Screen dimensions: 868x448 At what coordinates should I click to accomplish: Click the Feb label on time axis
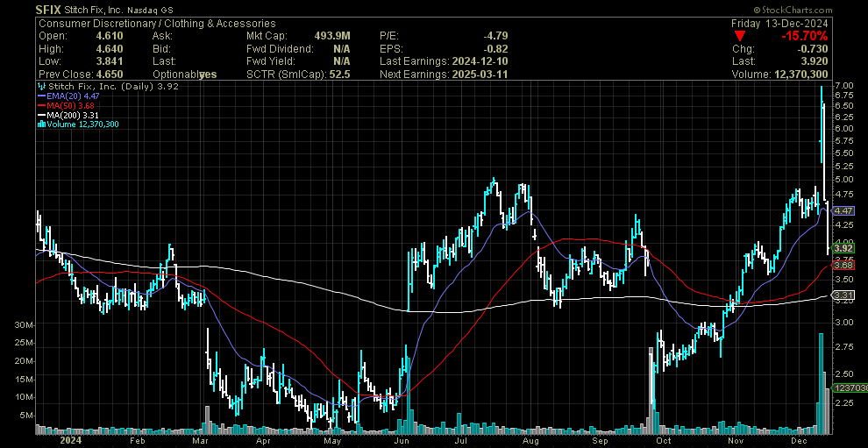(136, 440)
